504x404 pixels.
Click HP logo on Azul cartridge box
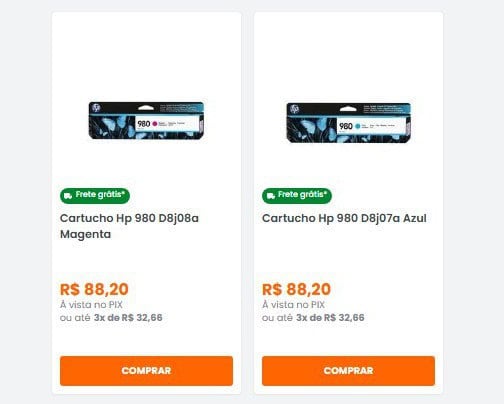point(295,109)
